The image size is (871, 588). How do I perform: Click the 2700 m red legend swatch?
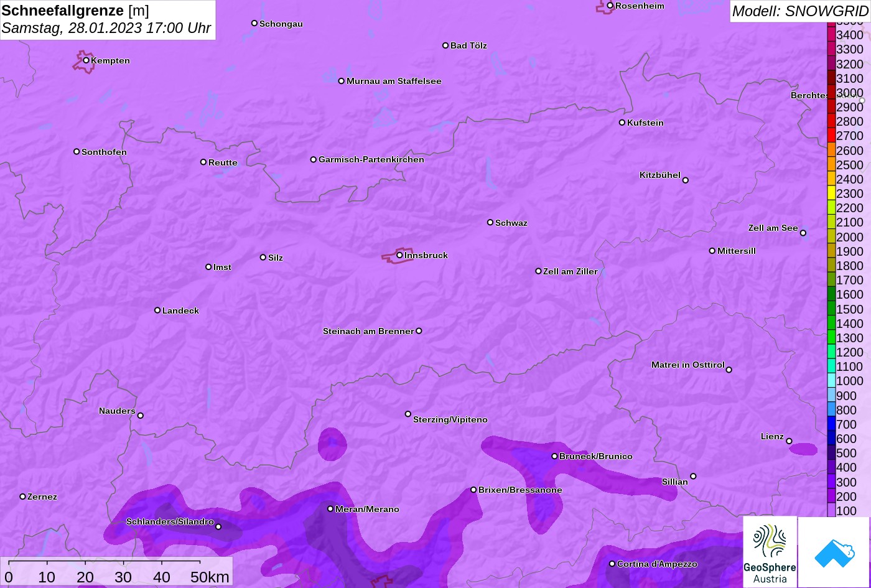click(831, 136)
